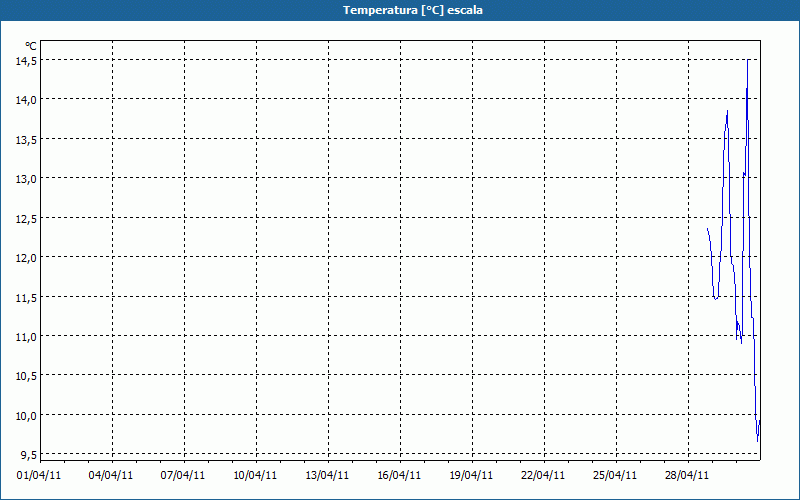Screen dimensions: 800x500
Task: Select the 10,5 y-axis value
Action: (26, 376)
